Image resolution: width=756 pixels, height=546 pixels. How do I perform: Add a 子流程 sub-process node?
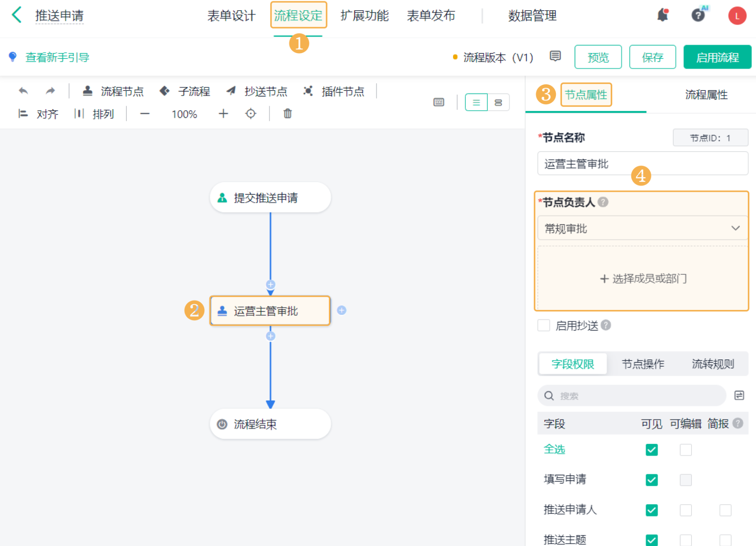pyautogui.click(x=185, y=91)
